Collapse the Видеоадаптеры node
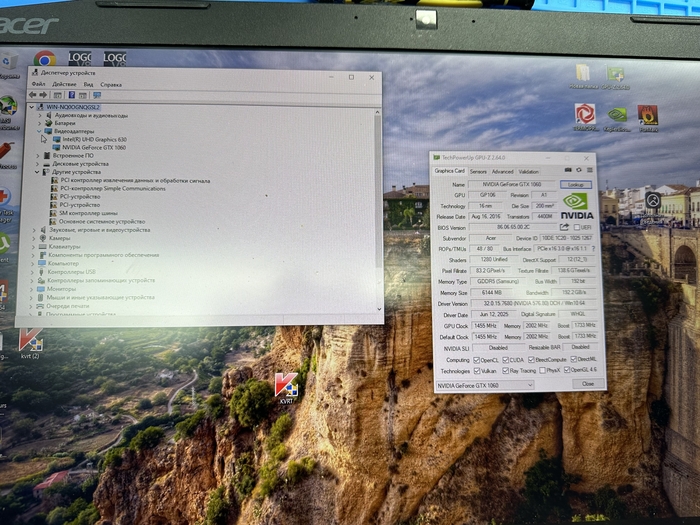The height and width of the screenshot is (525, 700). 39,131
